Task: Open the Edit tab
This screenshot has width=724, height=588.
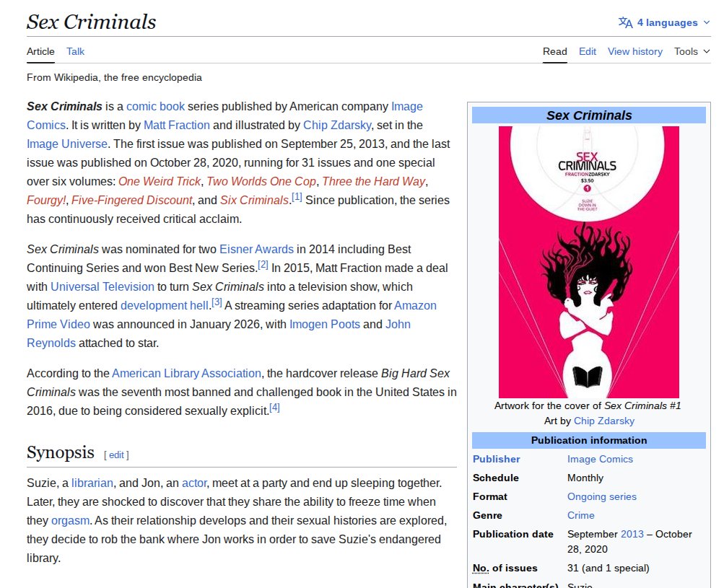Action: tap(588, 51)
